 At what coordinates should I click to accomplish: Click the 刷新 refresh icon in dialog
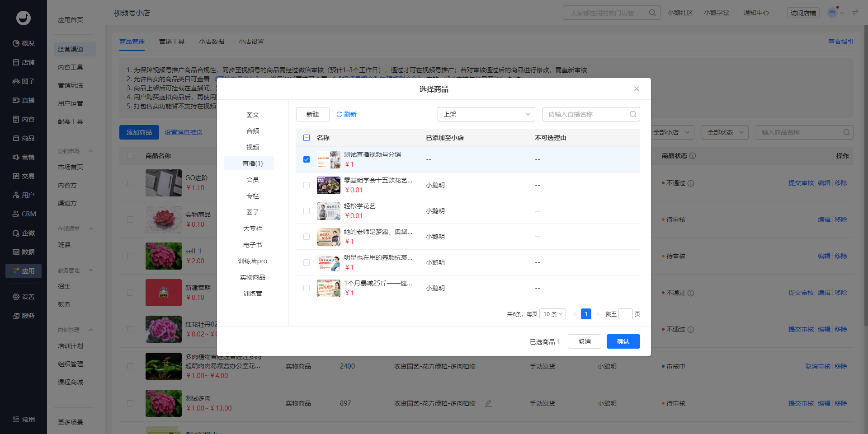339,114
